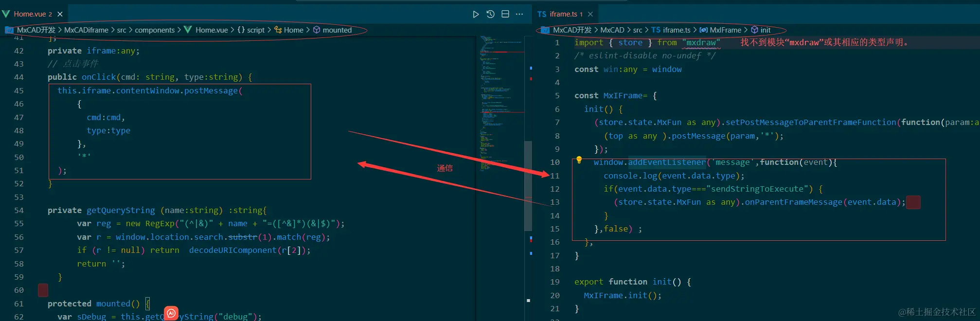Click 'protected mounted()' on line 61
The height and width of the screenshot is (321, 980).
[93, 303]
